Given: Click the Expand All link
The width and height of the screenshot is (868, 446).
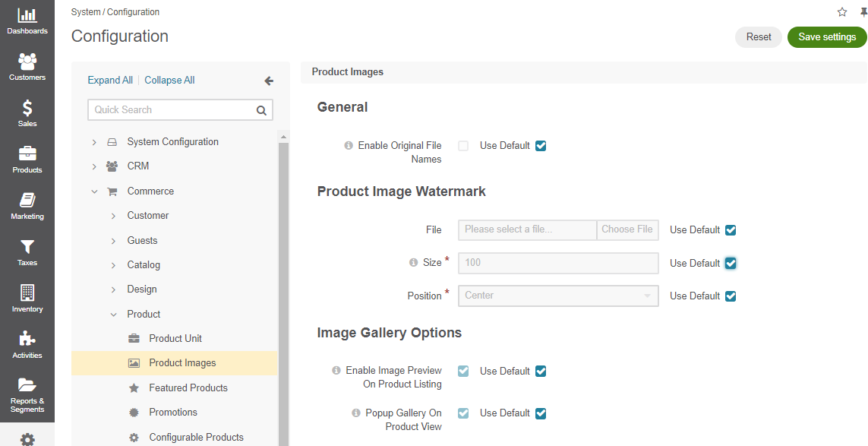Looking at the screenshot, I should point(110,81).
